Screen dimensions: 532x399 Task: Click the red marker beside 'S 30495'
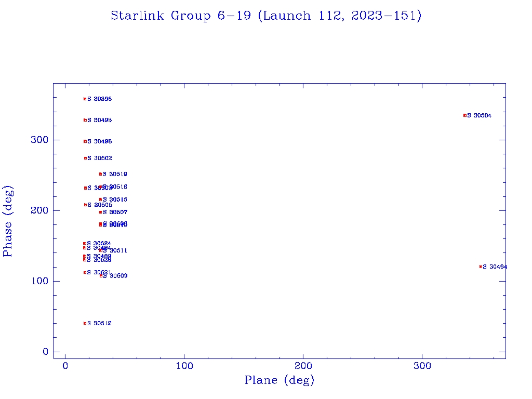coord(85,120)
